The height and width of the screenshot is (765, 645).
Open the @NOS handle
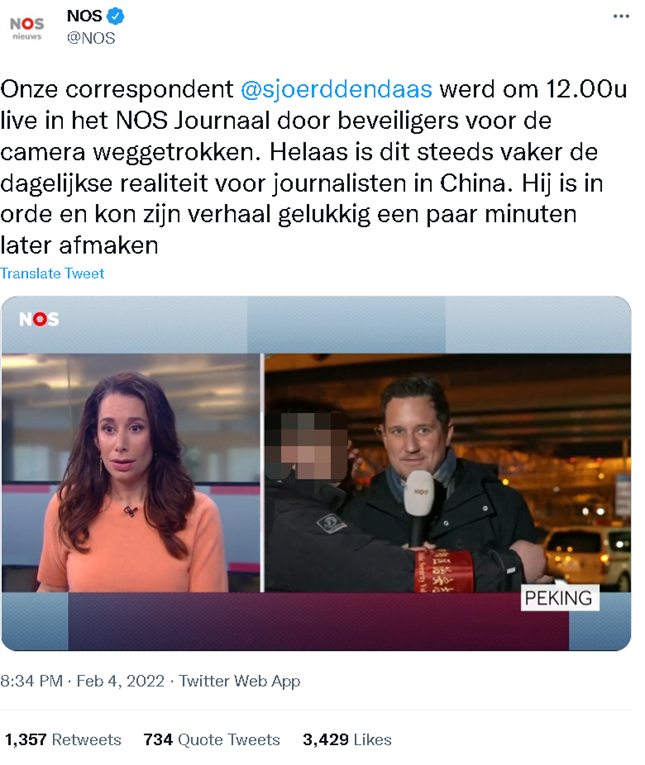click(91, 38)
